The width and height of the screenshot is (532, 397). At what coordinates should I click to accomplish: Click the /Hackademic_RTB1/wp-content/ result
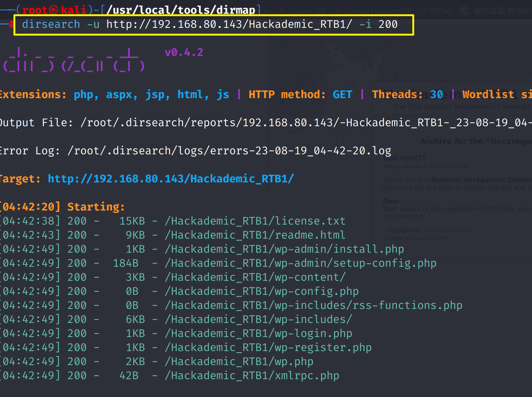pos(255,277)
